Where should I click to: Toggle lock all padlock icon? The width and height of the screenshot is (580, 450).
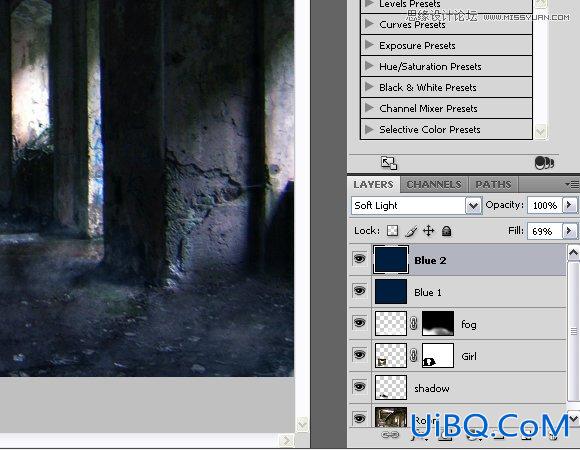[x=446, y=231]
